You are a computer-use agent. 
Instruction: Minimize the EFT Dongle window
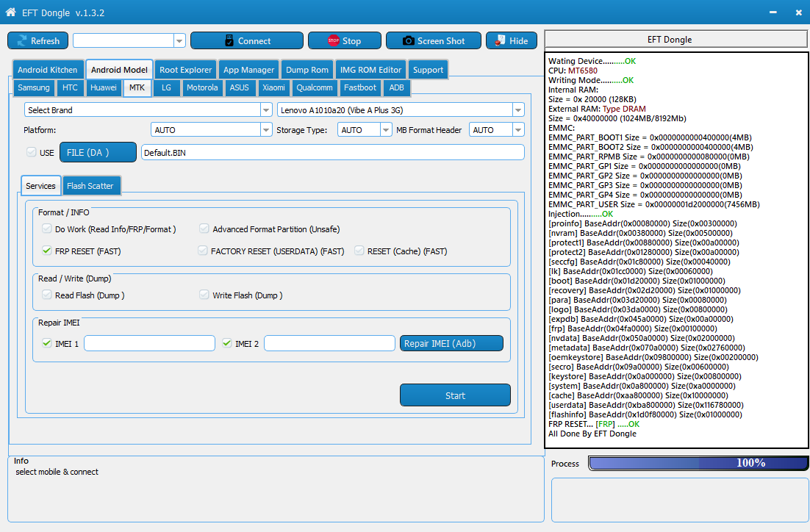coord(773,12)
